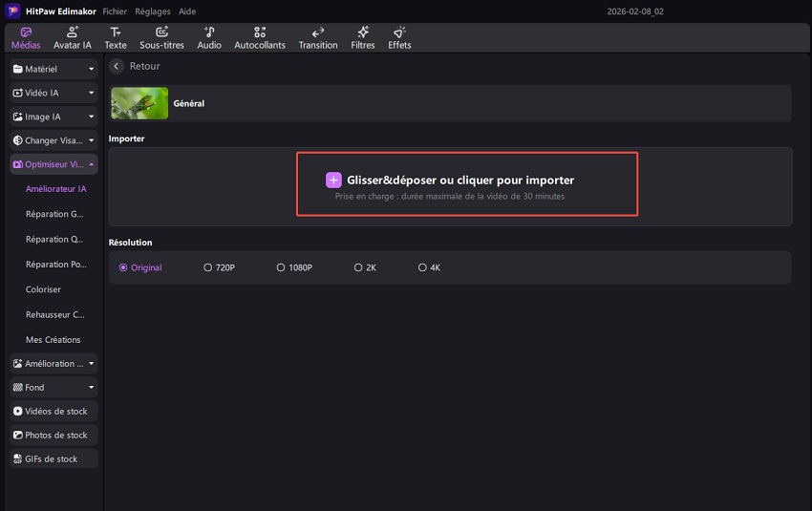The height and width of the screenshot is (511, 812).
Task: Select Coloriser in sidebar
Action: pos(43,289)
